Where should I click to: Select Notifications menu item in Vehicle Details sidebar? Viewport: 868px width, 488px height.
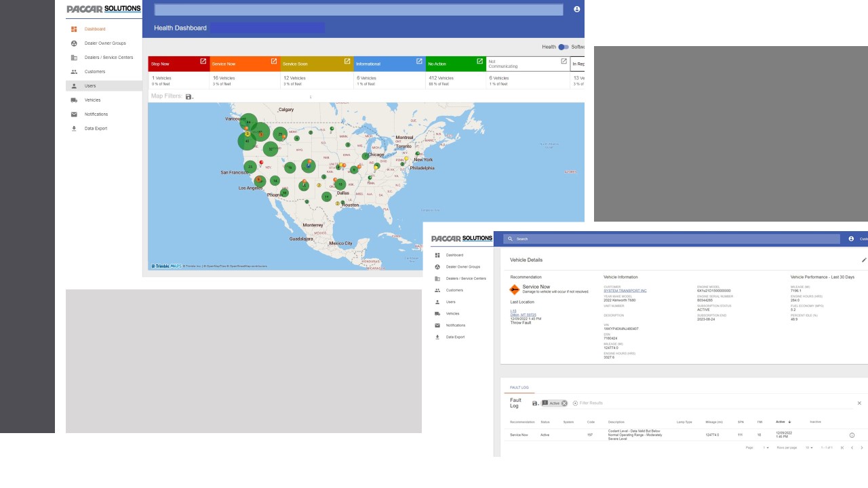[456, 325]
